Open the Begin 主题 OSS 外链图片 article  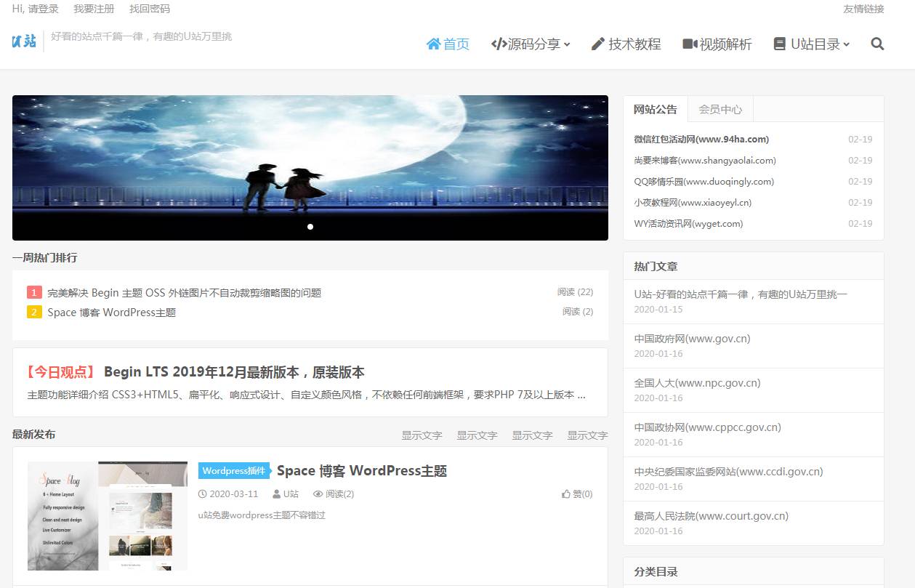tap(185, 293)
